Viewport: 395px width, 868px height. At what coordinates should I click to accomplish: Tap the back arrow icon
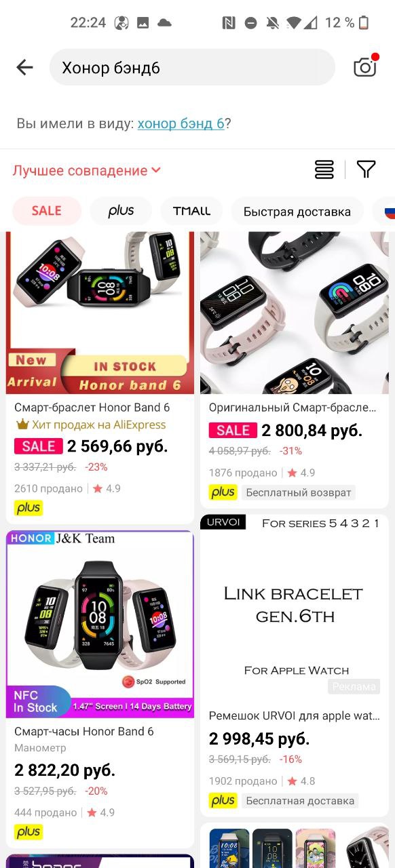pyautogui.click(x=25, y=67)
